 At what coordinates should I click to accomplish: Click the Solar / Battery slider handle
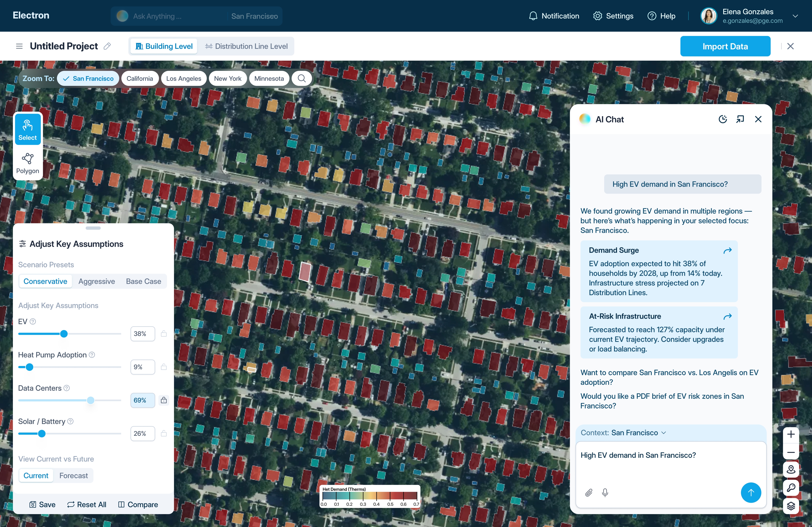click(x=42, y=434)
